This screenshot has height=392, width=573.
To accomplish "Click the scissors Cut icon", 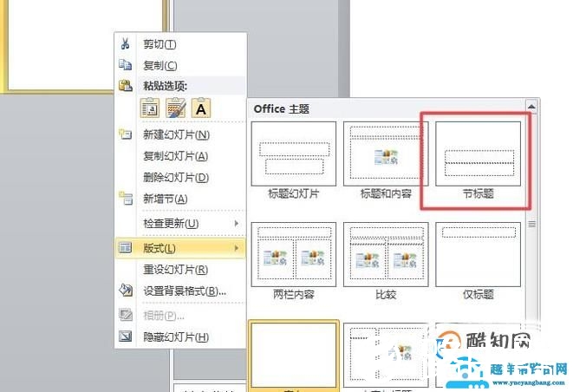I will (x=126, y=44).
